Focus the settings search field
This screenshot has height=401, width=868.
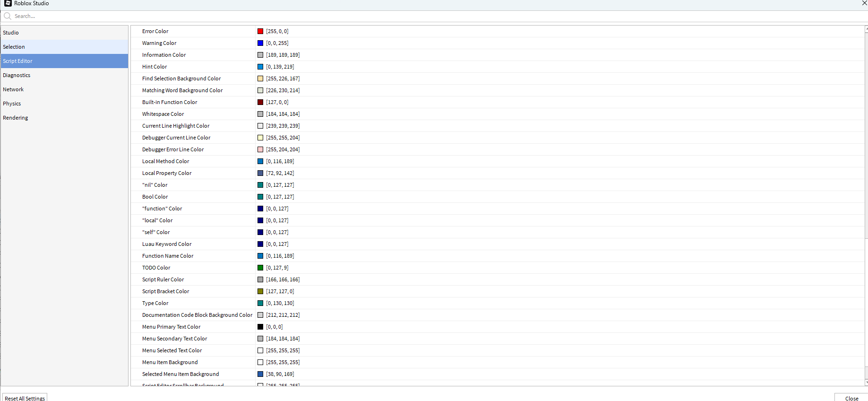[435, 16]
